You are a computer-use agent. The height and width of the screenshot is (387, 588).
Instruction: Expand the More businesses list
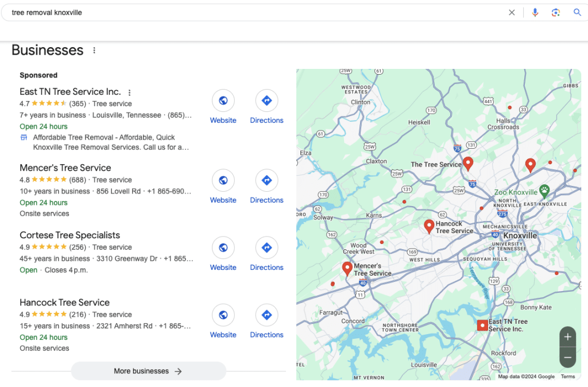pos(148,371)
